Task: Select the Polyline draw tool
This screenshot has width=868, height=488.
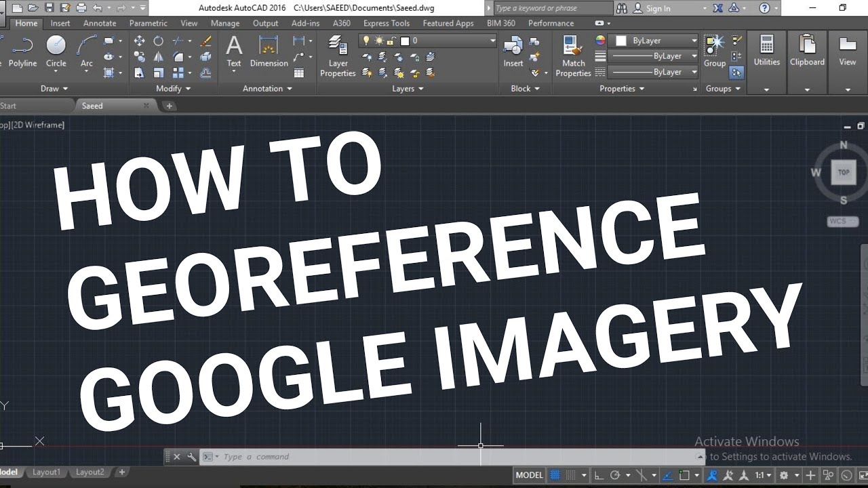Action: pos(22,52)
